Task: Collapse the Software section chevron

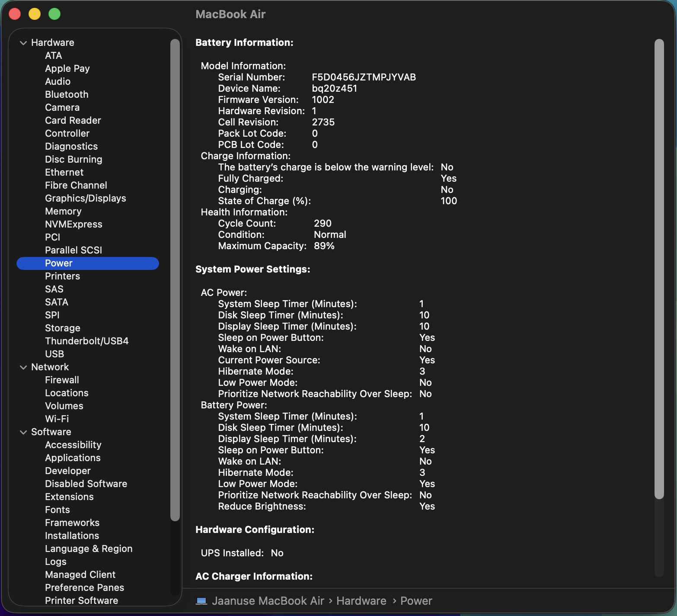Action: point(23,432)
